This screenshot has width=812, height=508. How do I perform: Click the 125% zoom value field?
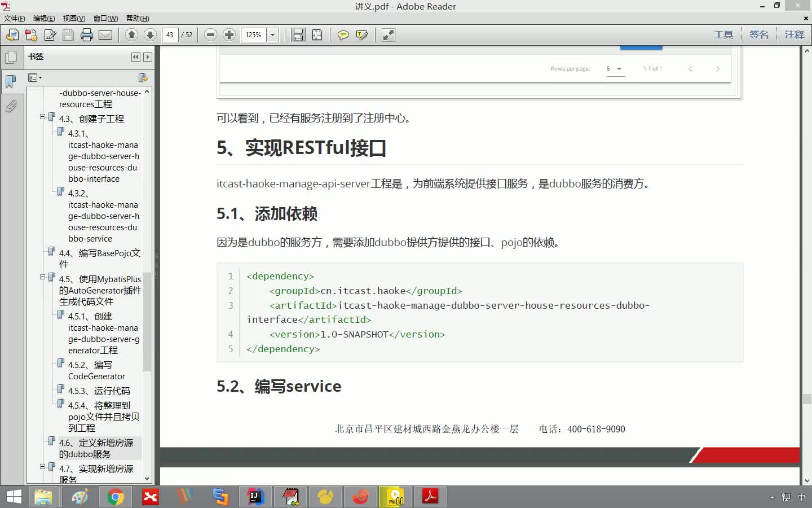click(x=254, y=35)
